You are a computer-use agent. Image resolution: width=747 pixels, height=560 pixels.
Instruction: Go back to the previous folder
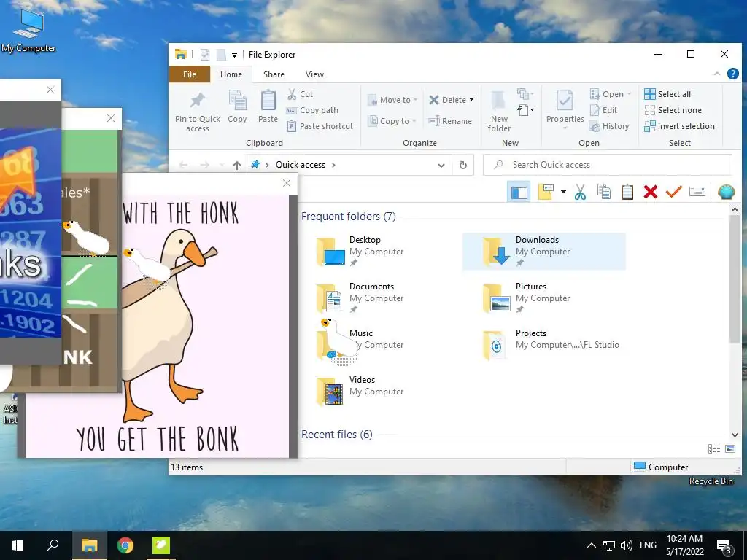coord(183,165)
